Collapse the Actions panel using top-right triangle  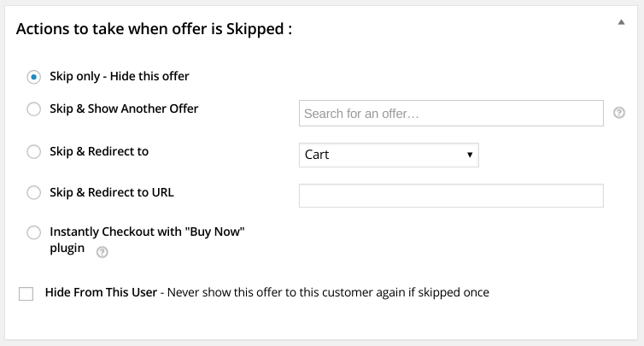(x=621, y=22)
